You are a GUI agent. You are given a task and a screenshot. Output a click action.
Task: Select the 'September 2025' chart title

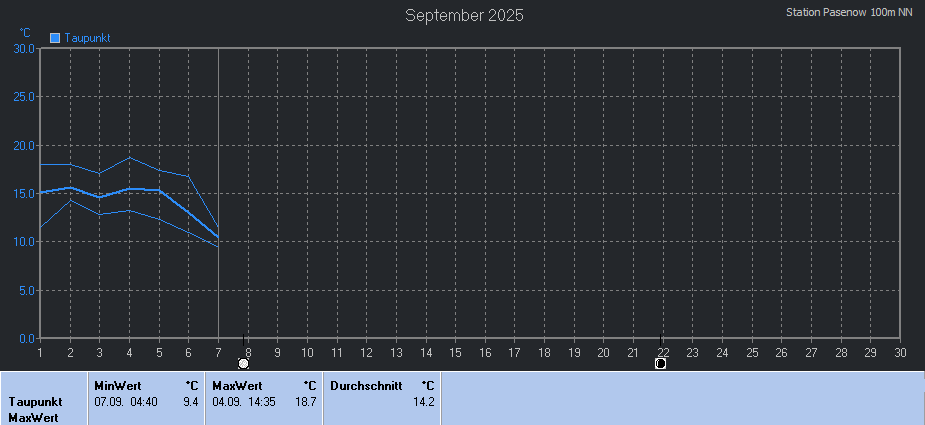pos(464,15)
